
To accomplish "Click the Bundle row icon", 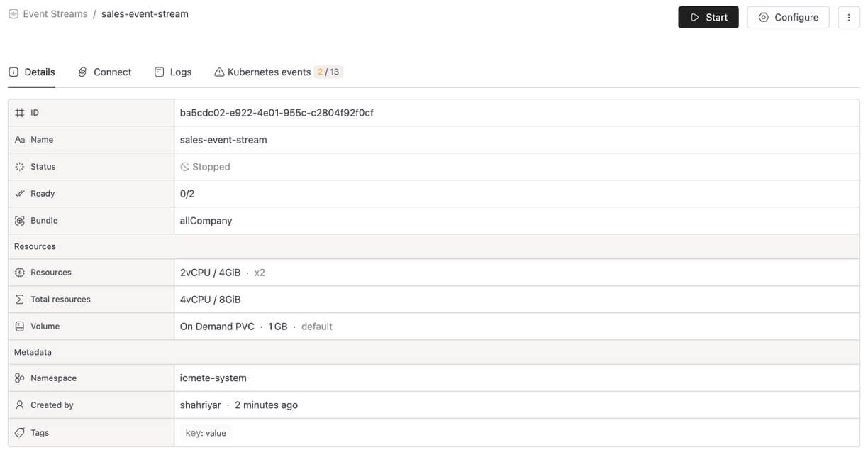I will (20, 221).
